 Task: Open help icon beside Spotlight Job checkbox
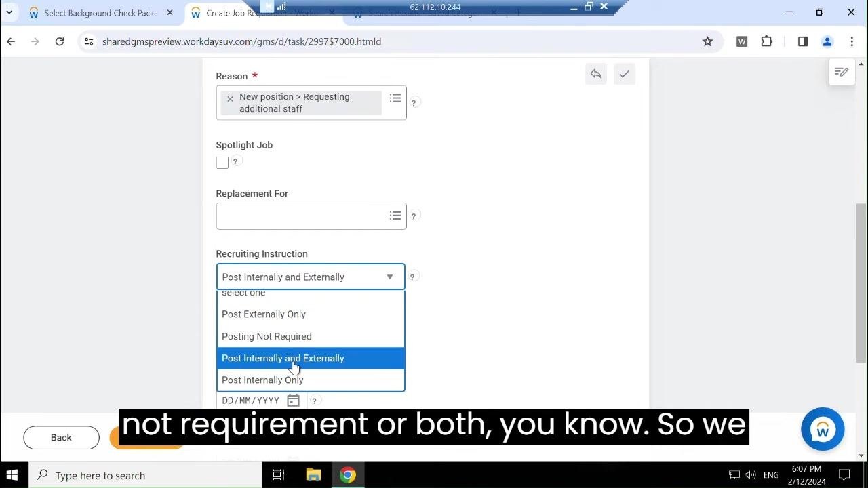(235, 161)
